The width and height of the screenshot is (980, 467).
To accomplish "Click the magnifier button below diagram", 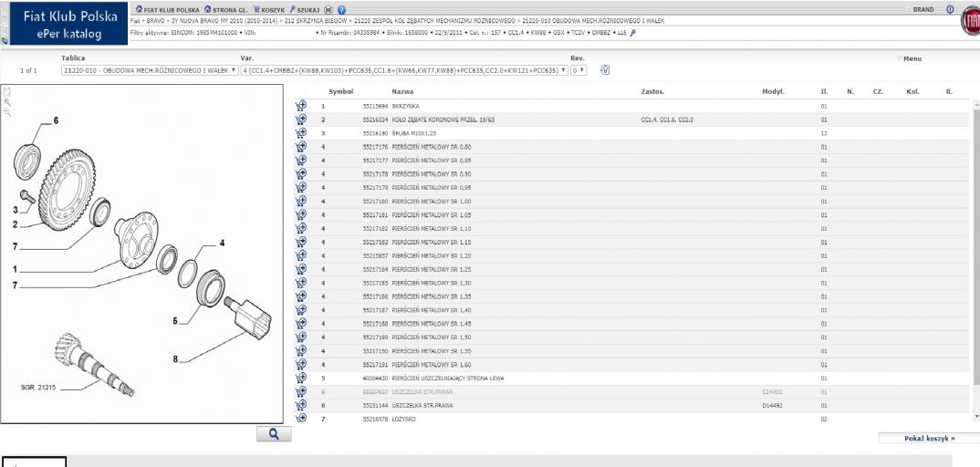I will point(274,434).
